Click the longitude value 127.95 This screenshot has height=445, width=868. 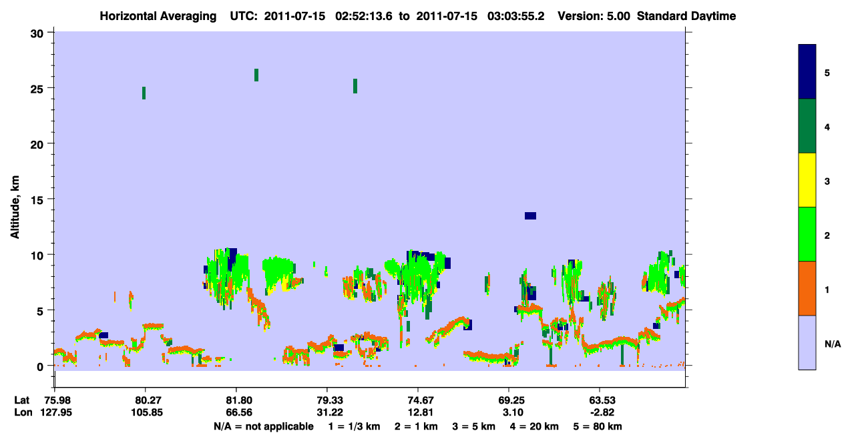(57, 412)
